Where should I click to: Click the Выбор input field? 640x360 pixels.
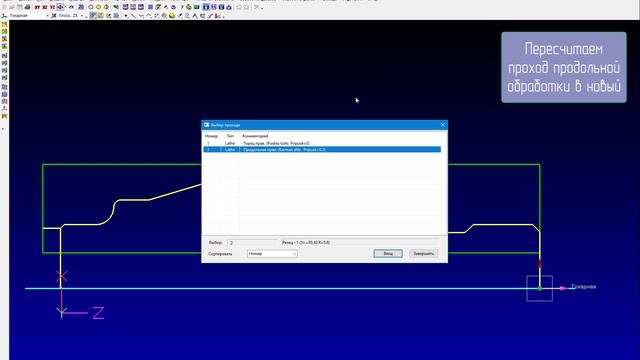(253, 242)
